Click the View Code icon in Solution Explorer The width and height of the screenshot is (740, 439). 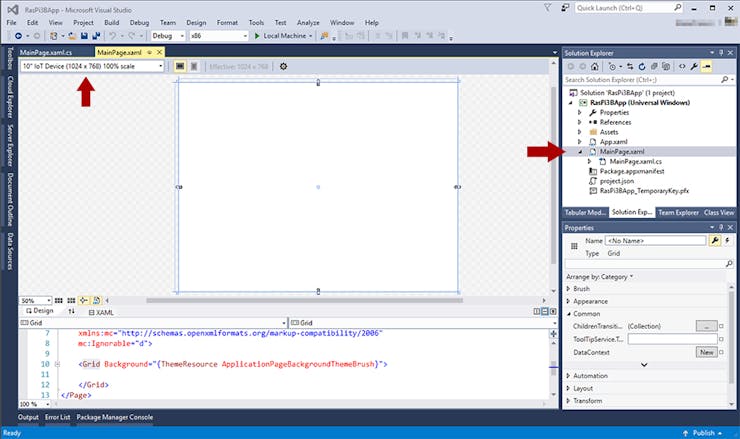tap(682, 67)
